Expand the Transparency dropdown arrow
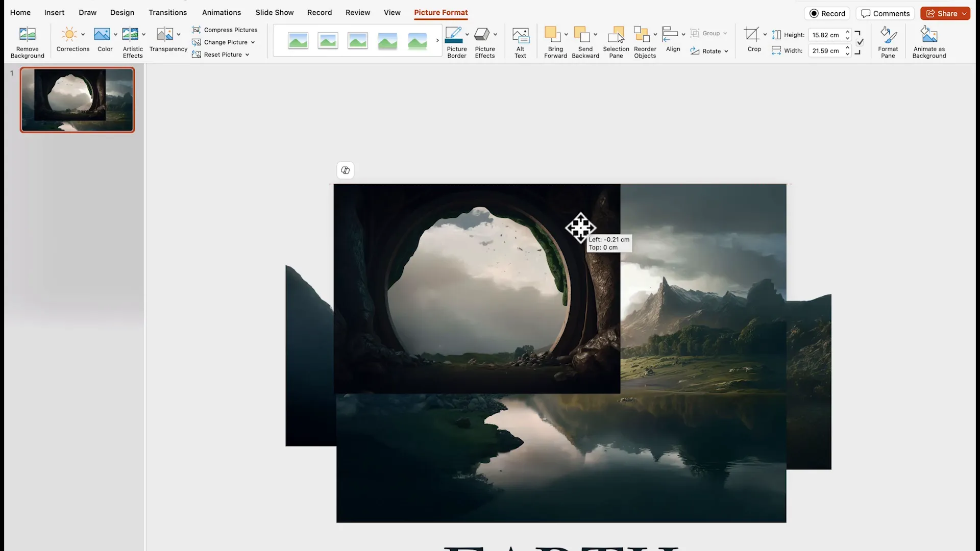 click(x=179, y=35)
